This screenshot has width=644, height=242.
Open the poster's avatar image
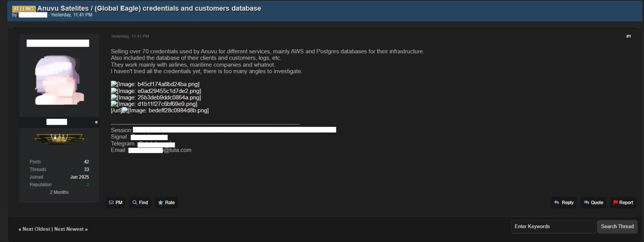pos(59,80)
